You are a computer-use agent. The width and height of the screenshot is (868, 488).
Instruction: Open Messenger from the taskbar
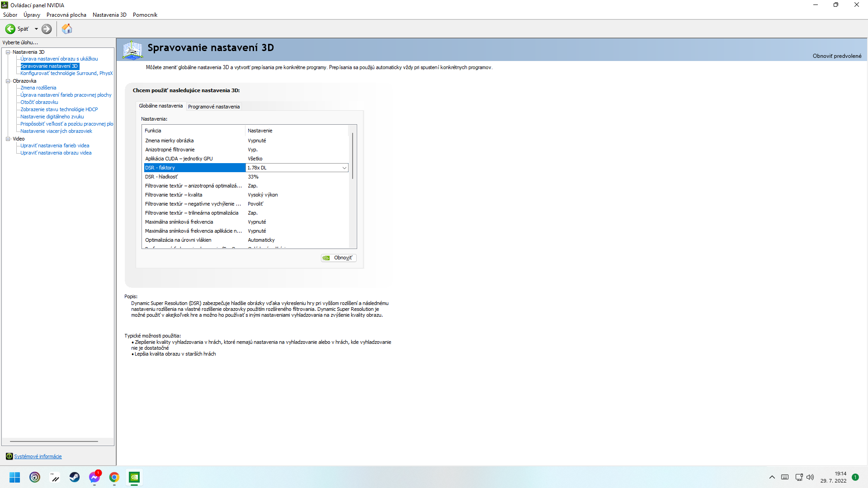(94, 477)
